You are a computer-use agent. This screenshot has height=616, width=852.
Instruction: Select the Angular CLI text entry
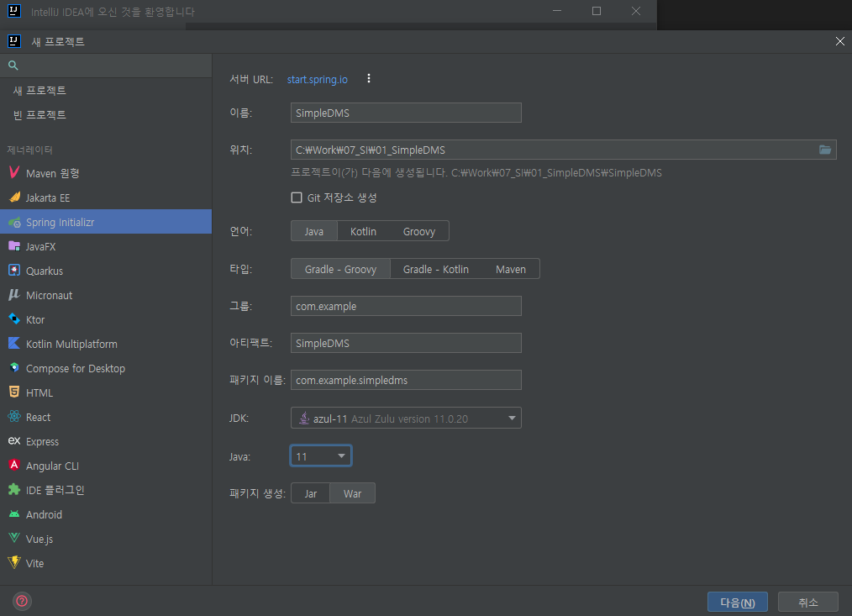52,466
